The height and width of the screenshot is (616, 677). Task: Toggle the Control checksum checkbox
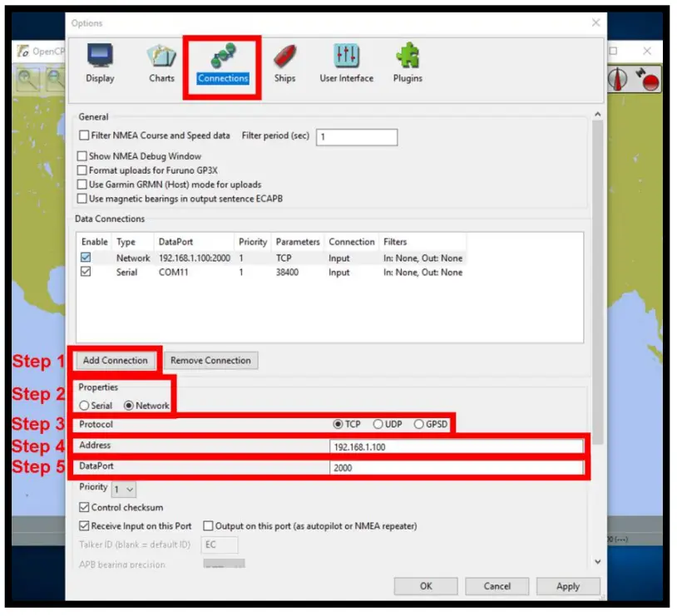[84, 507]
